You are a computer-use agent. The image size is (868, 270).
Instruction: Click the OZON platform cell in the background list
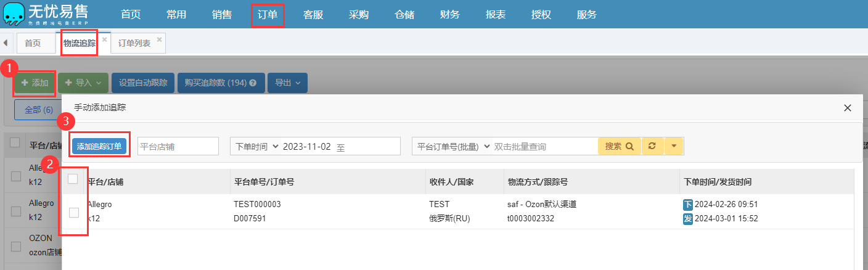41,238
